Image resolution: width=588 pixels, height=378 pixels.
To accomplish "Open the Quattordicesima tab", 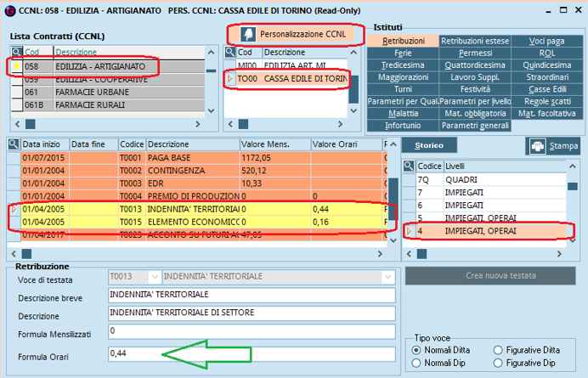I will coord(475,65).
